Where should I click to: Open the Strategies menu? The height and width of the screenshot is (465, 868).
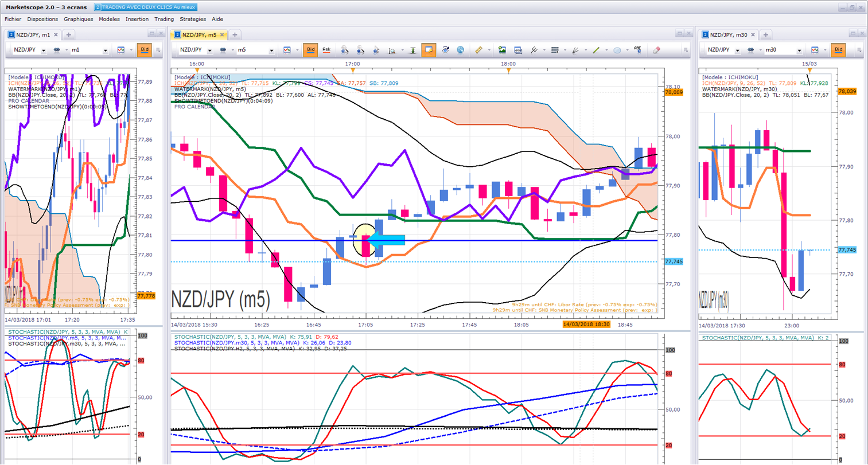pos(193,19)
